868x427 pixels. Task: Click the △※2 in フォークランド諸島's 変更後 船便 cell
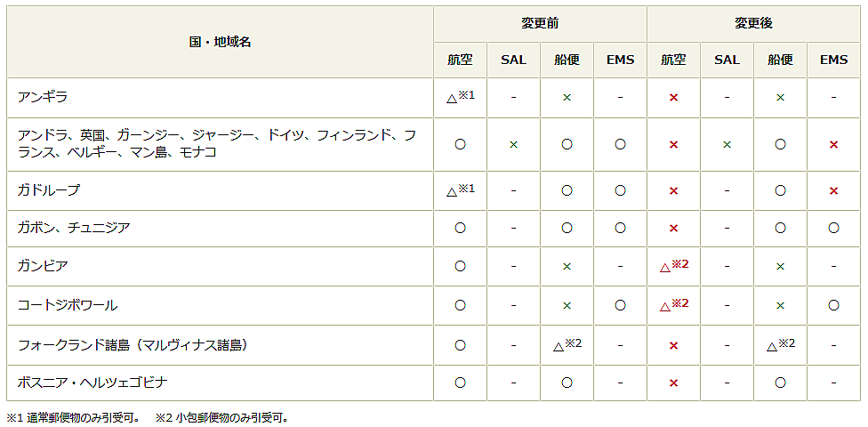[780, 344]
